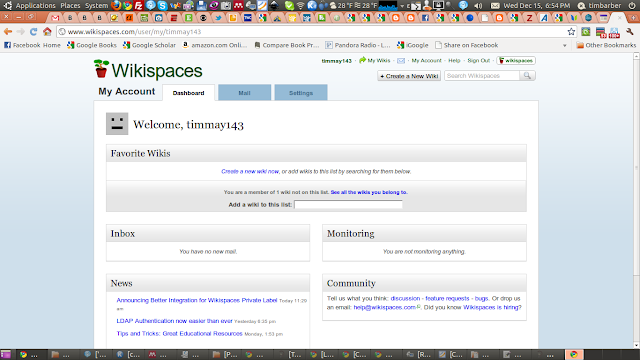
Task: Click the wikispaces badge button
Action: (x=516, y=60)
